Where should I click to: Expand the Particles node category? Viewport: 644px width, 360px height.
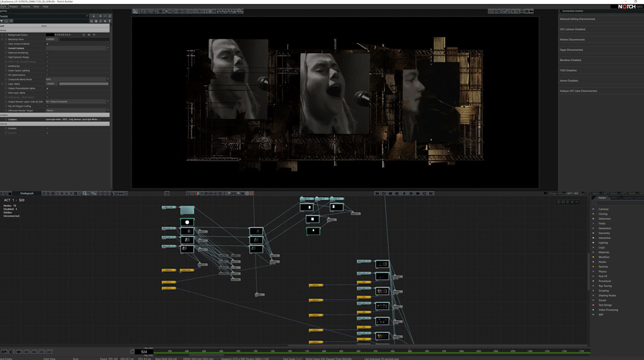[x=593, y=267]
